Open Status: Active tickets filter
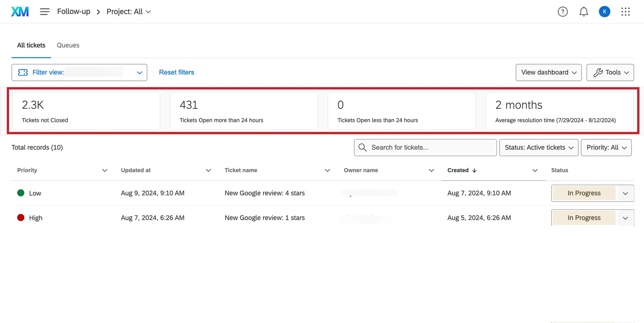Screen dimensions: 644x323 [x=539, y=147]
